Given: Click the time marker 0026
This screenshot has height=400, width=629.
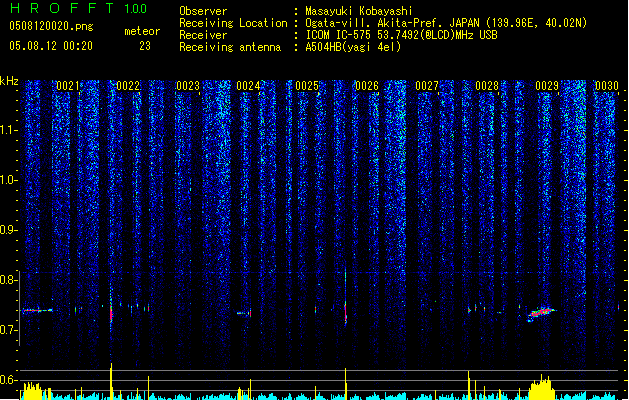Looking at the screenshot, I should (x=367, y=86).
